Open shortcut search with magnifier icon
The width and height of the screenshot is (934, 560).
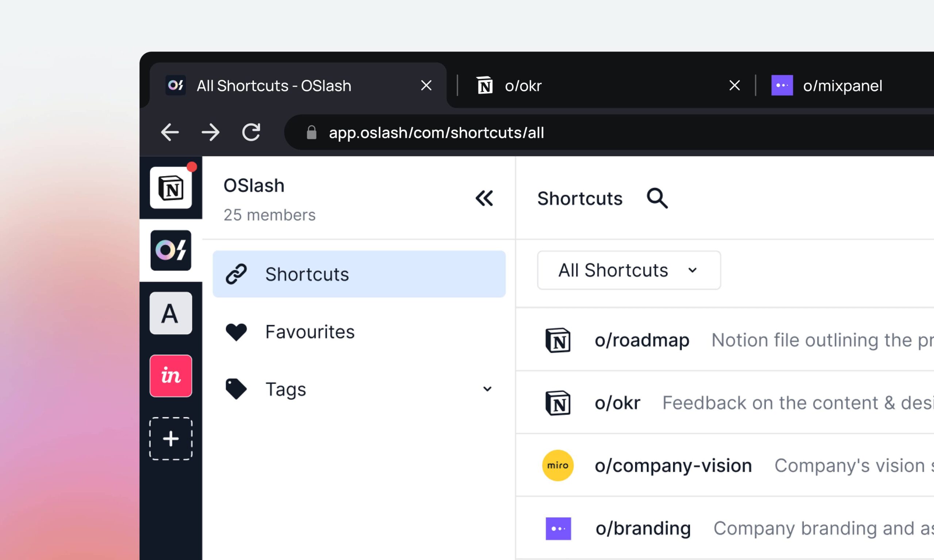point(657,198)
